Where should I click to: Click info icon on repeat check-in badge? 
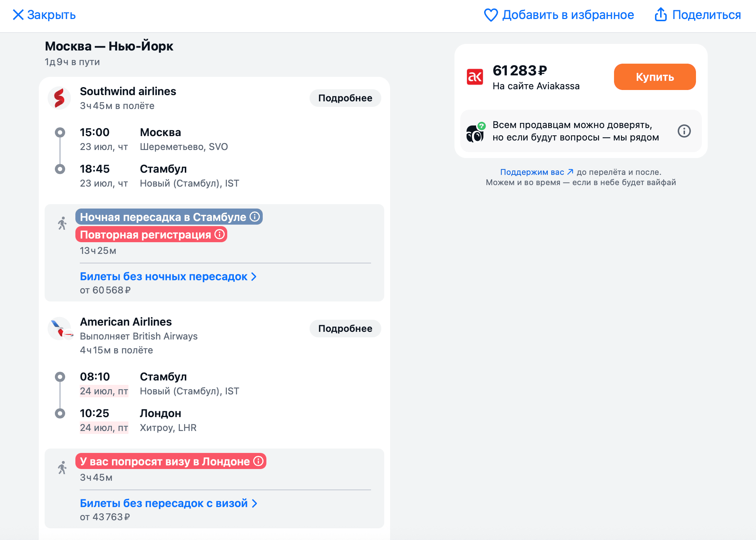coord(220,234)
